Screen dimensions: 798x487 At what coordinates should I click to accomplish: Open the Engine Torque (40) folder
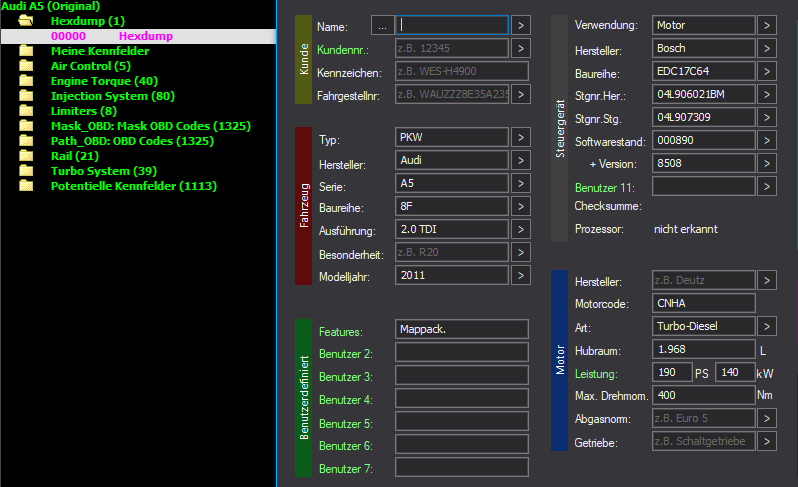click(104, 81)
